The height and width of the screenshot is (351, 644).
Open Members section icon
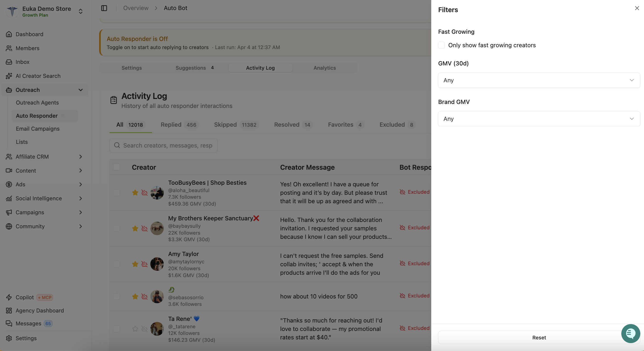click(x=9, y=48)
